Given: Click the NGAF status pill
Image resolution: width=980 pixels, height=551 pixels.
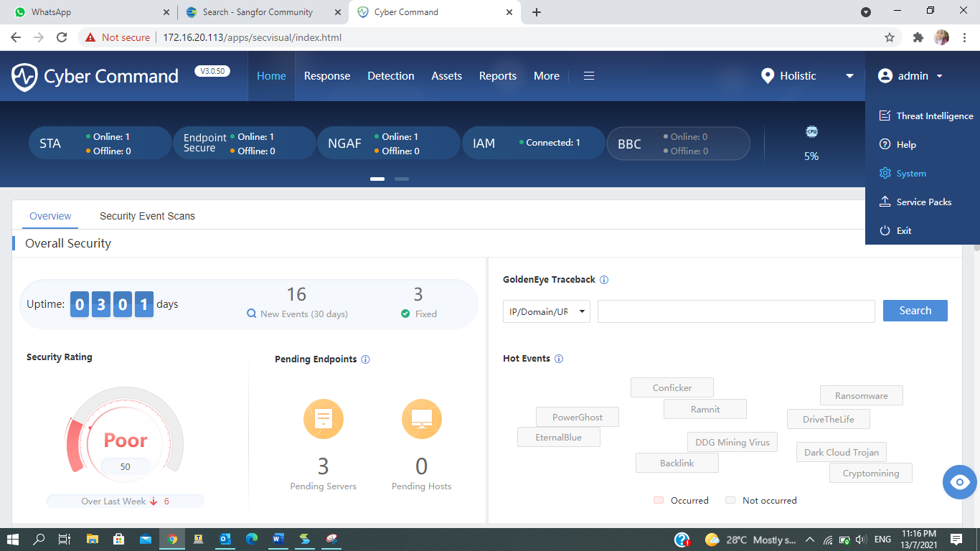Looking at the screenshot, I should point(389,143).
